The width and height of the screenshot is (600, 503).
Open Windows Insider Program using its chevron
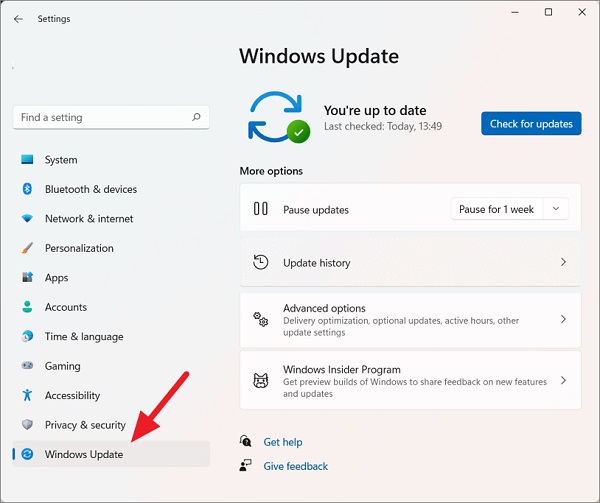(x=563, y=380)
